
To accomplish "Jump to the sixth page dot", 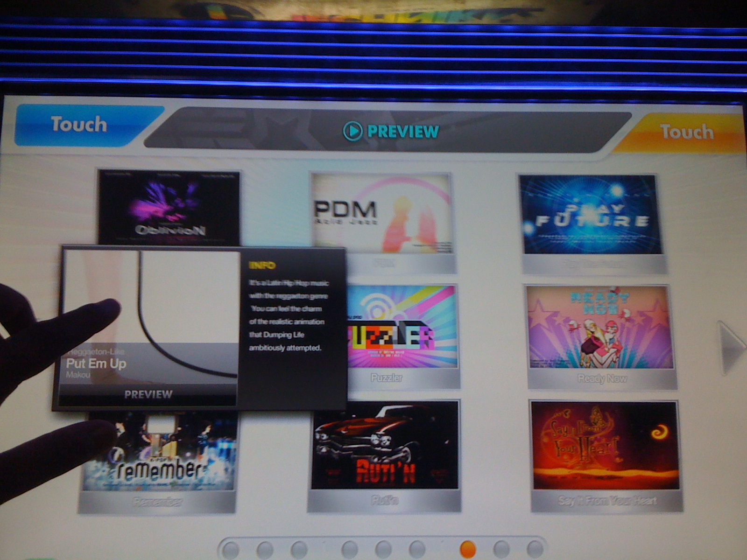I will point(417,549).
